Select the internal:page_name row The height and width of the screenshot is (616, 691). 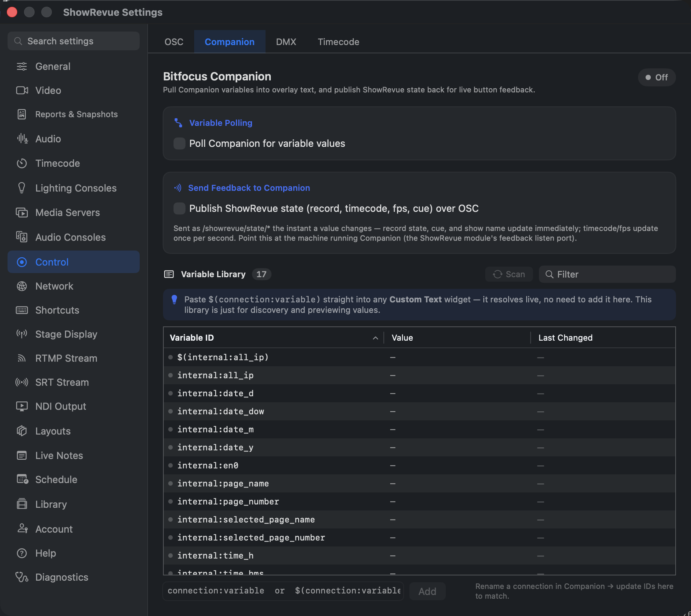point(419,484)
